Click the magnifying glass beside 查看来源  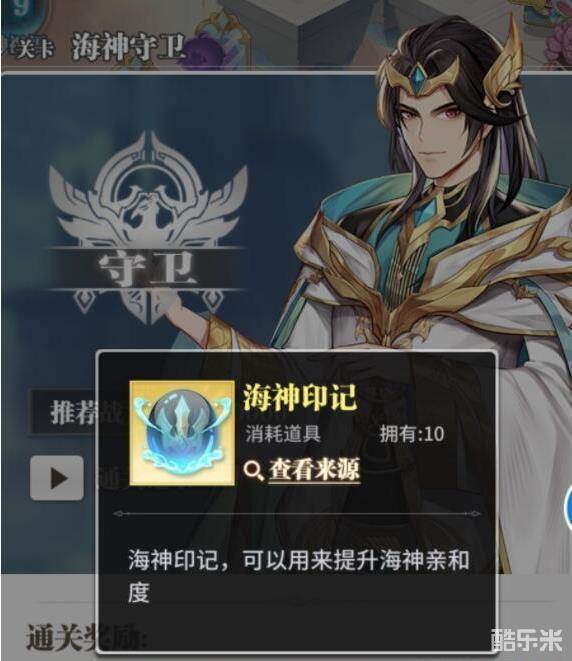[254, 470]
